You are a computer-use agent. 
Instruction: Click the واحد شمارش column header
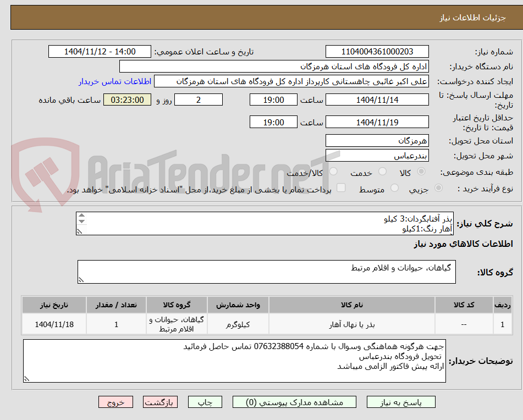point(238,305)
